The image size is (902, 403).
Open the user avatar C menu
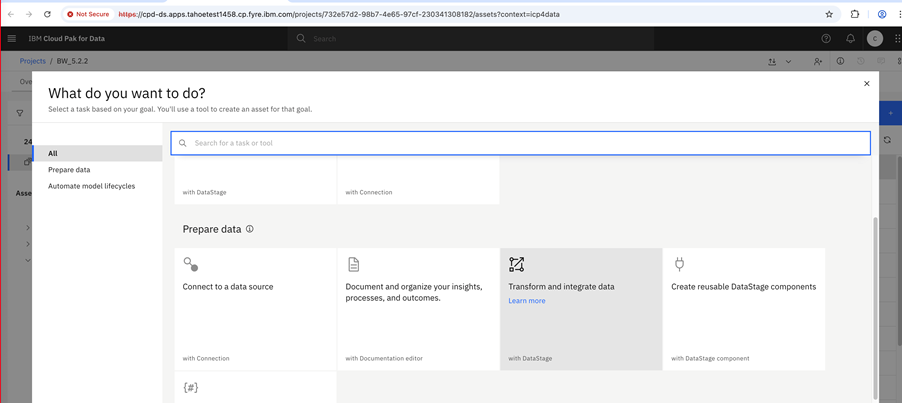click(874, 39)
